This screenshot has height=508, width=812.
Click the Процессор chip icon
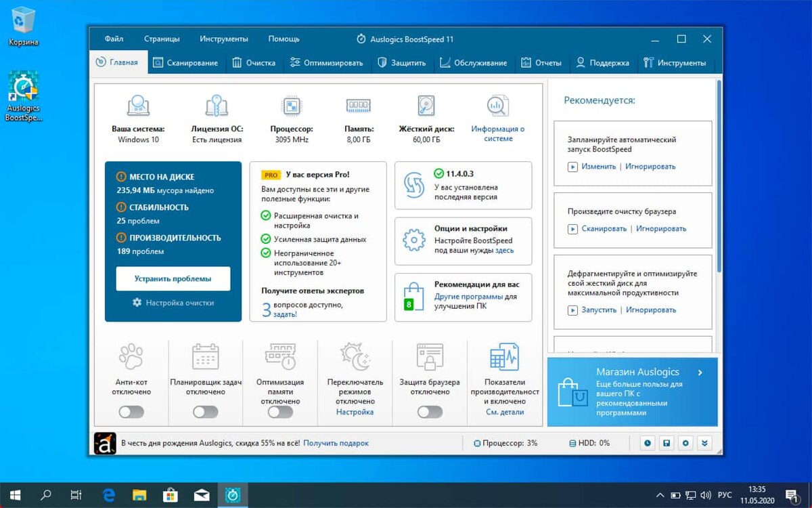(291, 106)
